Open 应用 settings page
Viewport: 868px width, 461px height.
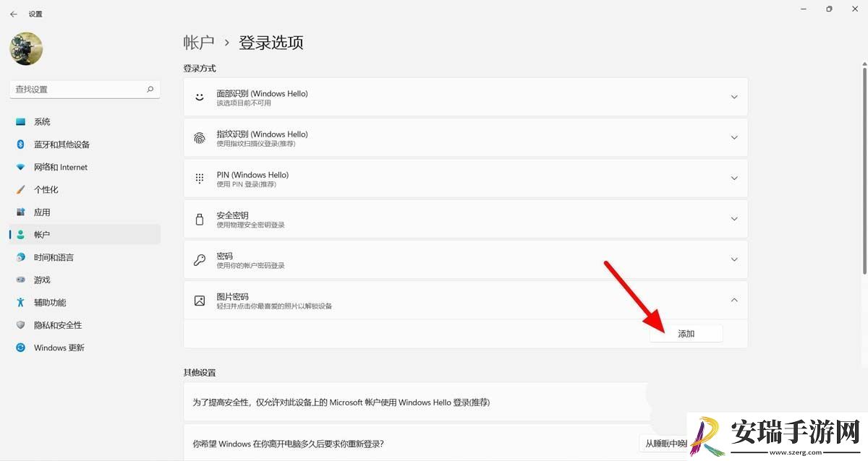(85, 212)
